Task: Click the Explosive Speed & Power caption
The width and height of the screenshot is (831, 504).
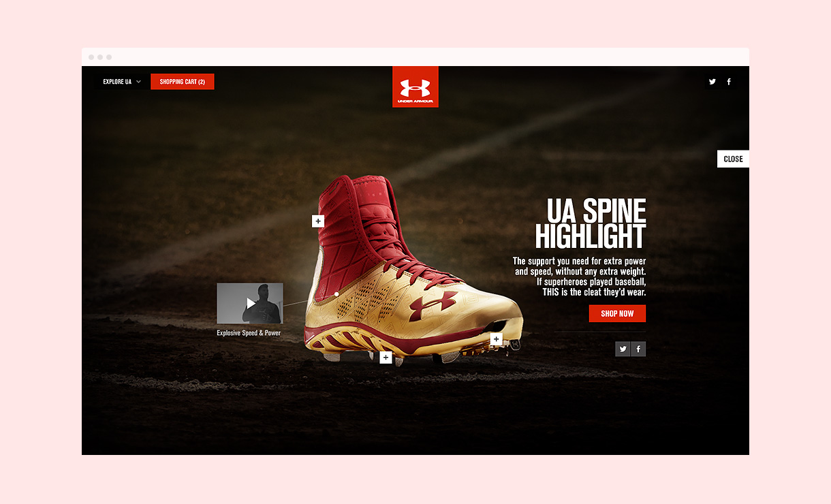Action: point(249,333)
